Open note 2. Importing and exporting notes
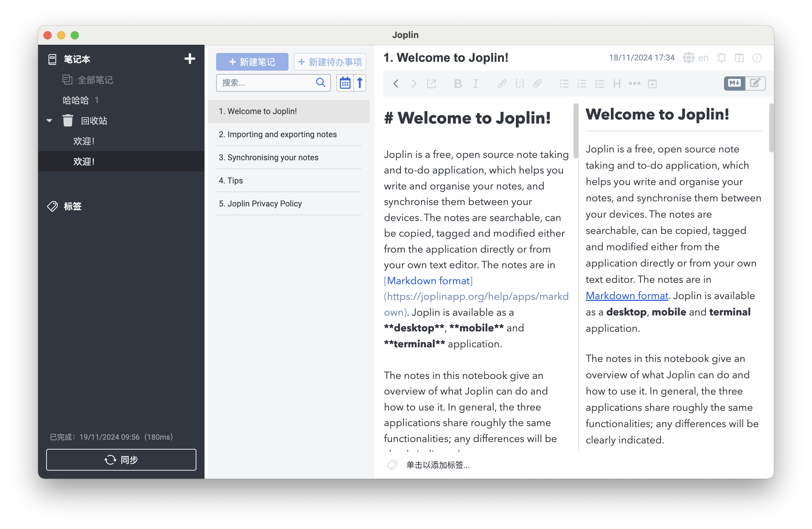Image resolution: width=812 pixels, height=529 pixels. click(289, 134)
